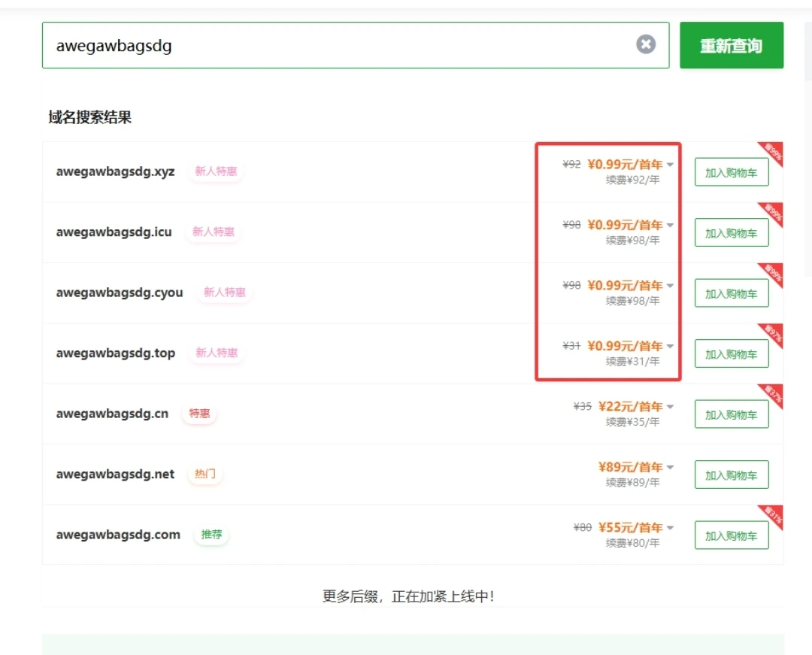Add awegawbagsdg.top to the cart

731,354
